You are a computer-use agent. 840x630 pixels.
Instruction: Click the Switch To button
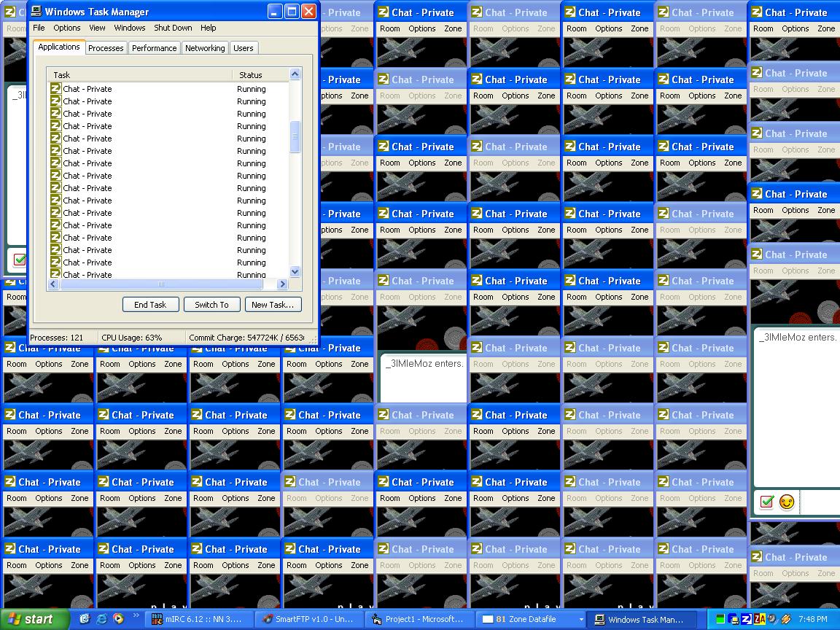[211, 304]
